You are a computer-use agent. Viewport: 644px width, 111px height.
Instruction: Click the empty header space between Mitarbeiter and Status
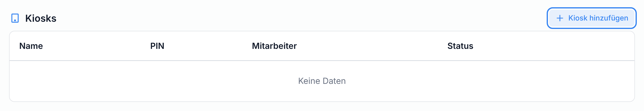pos(372,46)
